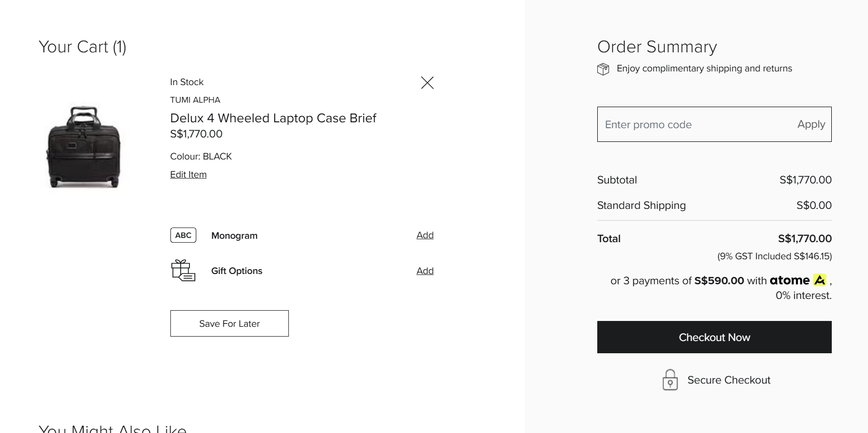Click the ABC monogram icon
The width and height of the screenshot is (868, 433).
click(183, 235)
